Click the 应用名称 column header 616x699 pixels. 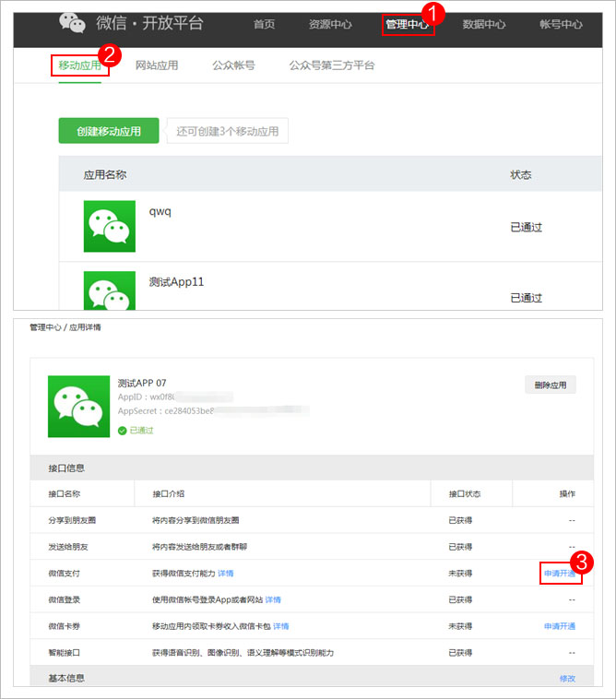pos(105,175)
